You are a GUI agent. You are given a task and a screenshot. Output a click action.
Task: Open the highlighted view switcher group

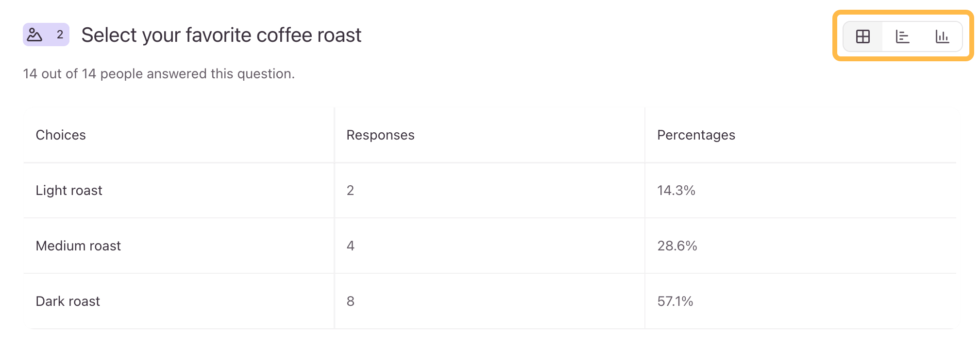tap(902, 36)
